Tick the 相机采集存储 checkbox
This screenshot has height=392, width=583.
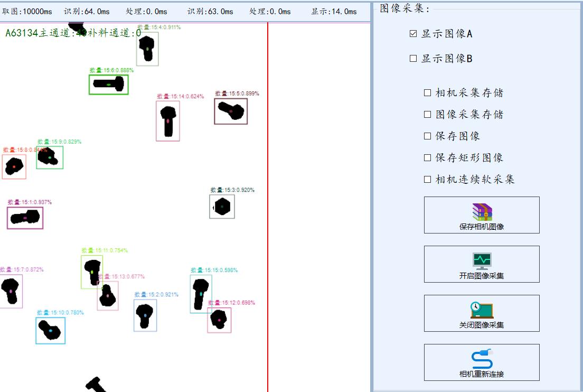coord(428,93)
